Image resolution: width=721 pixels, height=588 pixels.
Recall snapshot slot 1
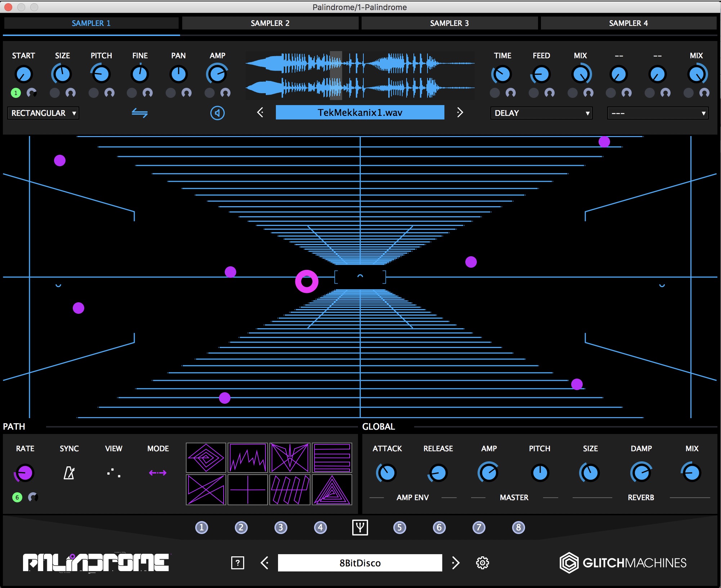(x=202, y=528)
